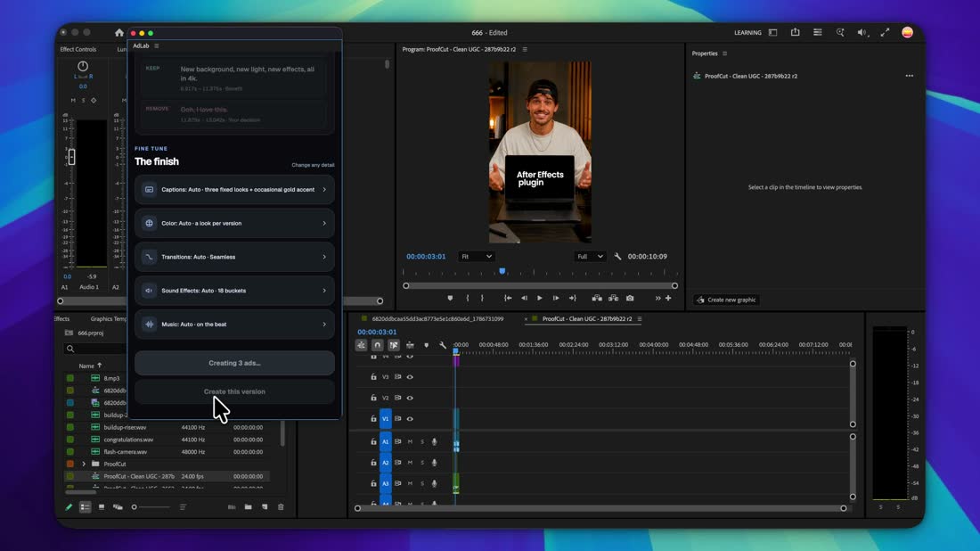Click the Home icon in Premiere title bar
Screen dimensions: 980x551
coord(118,32)
